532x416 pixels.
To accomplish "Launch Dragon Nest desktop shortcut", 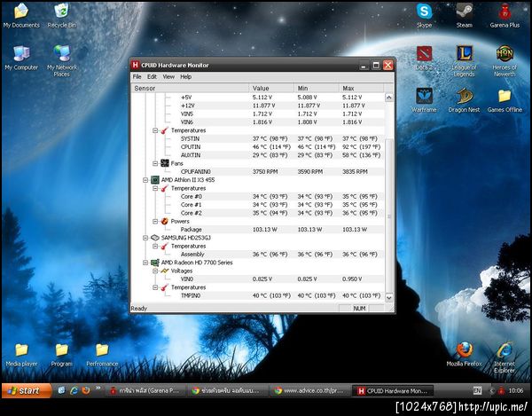I will [x=464, y=100].
